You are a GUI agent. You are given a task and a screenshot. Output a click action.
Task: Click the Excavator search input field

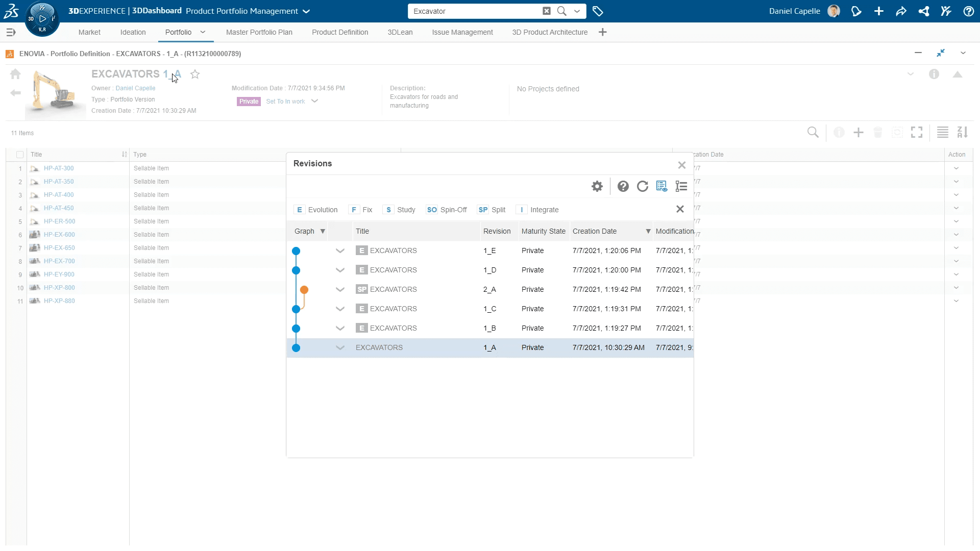pos(475,11)
